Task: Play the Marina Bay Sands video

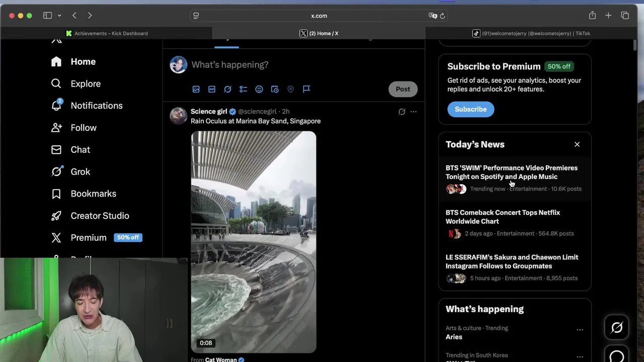Action: [x=254, y=242]
